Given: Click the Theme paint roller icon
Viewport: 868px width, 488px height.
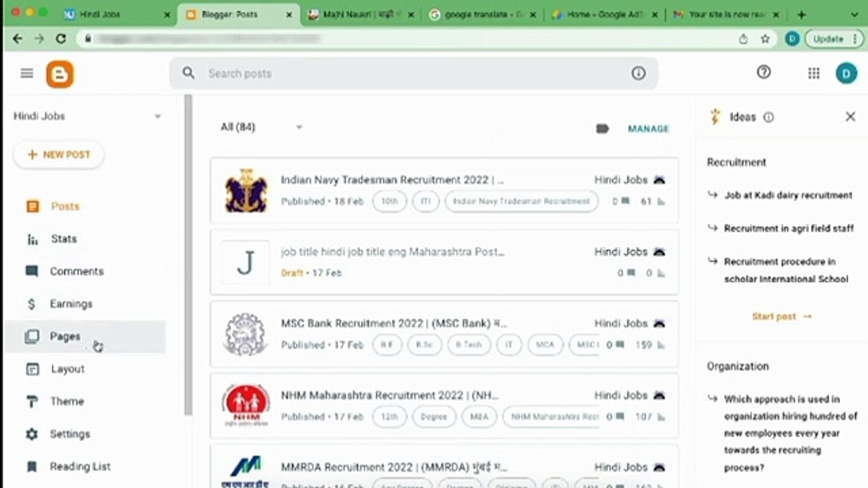Looking at the screenshot, I should point(32,402).
